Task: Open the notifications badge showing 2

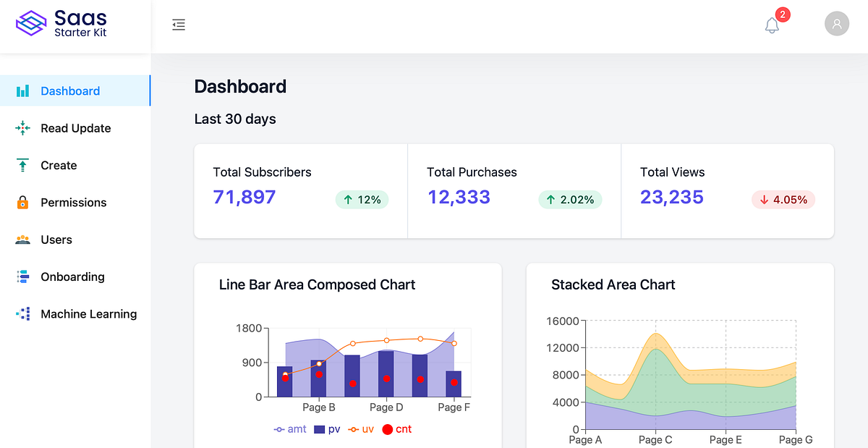Action: coord(782,14)
